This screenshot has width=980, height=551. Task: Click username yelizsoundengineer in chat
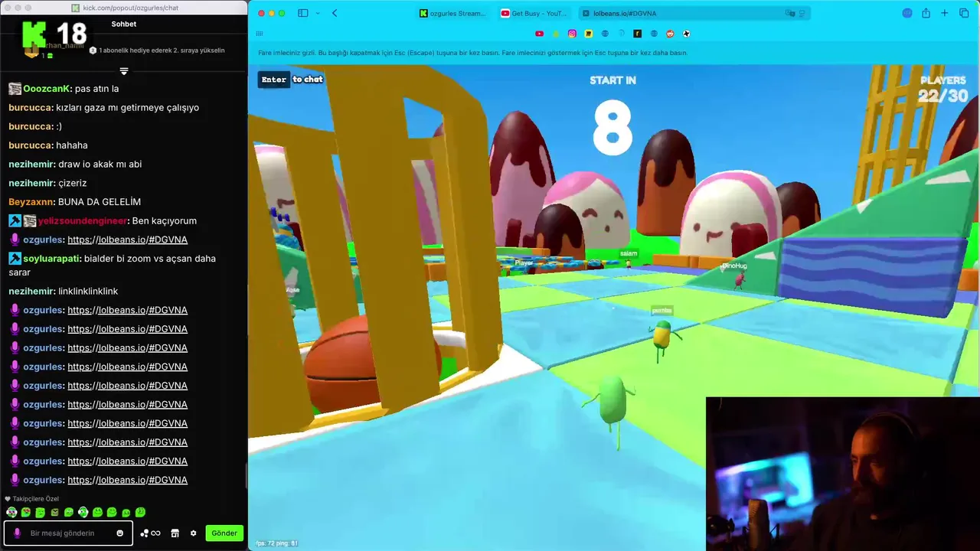(82, 221)
